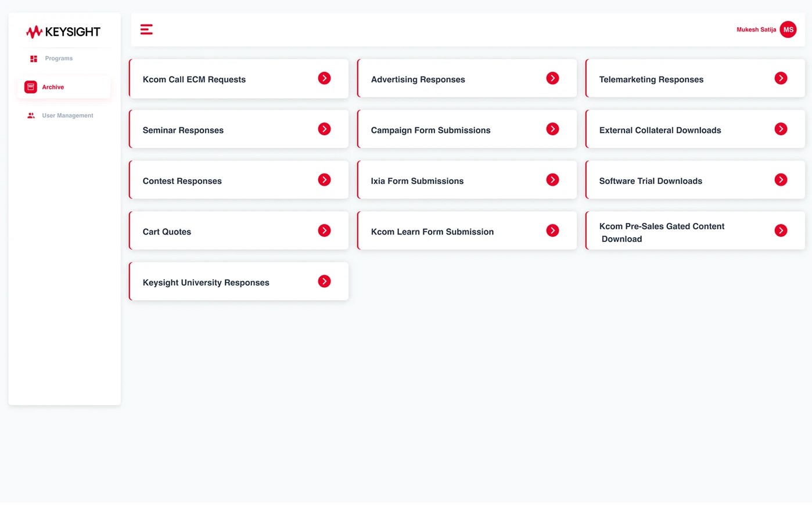This screenshot has width=812, height=506.
Task: Click the Archive box icon
Action: [31, 87]
